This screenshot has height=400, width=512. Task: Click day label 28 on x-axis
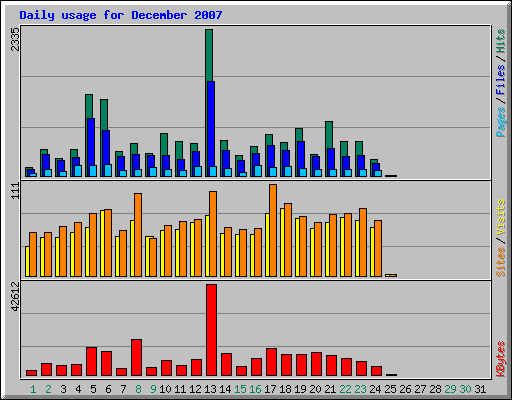click(x=435, y=389)
